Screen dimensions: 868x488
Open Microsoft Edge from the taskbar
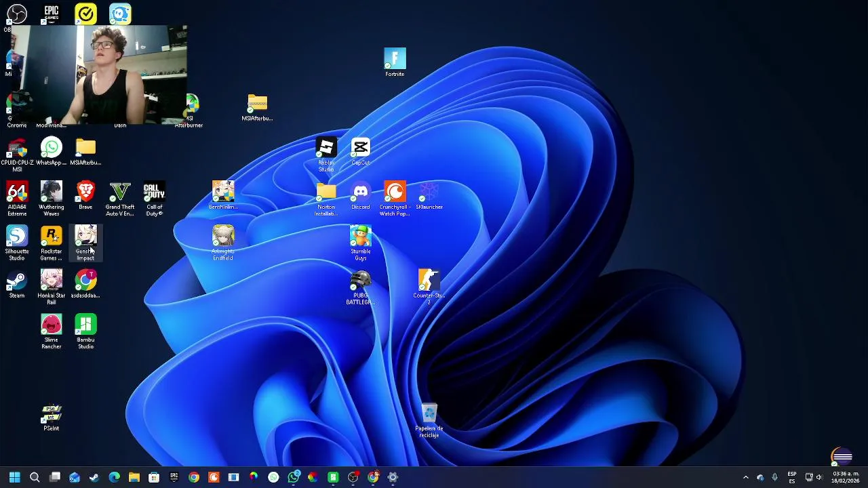tap(114, 477)
